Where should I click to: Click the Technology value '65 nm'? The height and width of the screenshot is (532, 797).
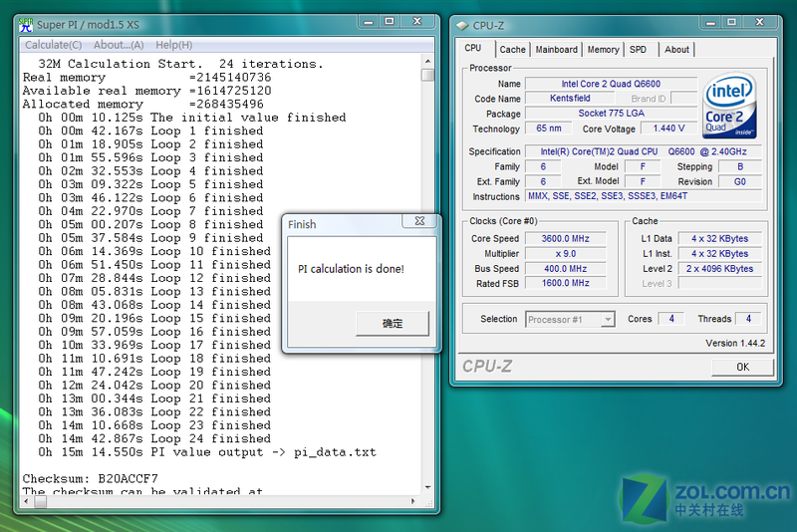click(x=549, y=129)
